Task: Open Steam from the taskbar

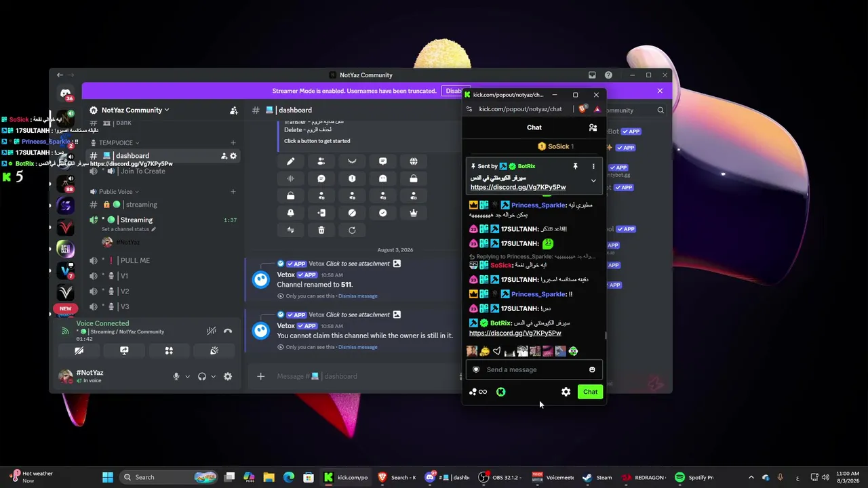Action: point(596,477)
